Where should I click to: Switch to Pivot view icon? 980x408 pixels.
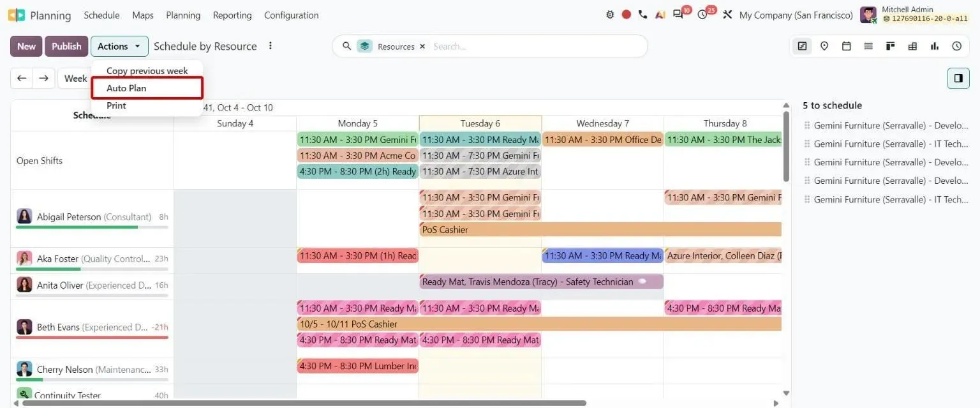913,46
